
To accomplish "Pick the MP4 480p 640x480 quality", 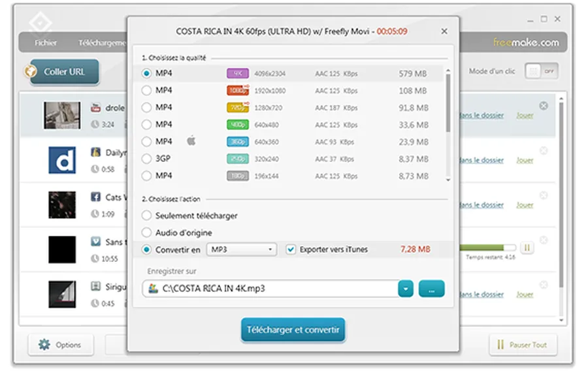I will click(146, 124).
